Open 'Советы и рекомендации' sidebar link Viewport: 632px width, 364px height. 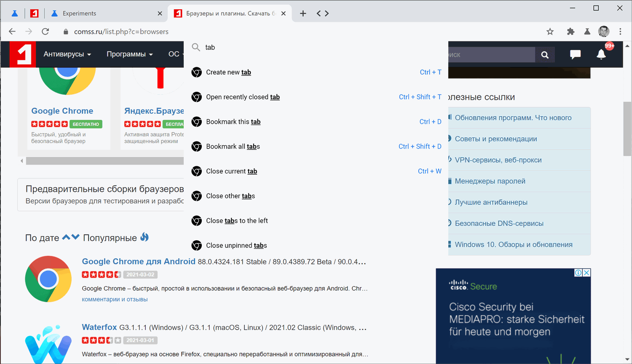[496, 139]
